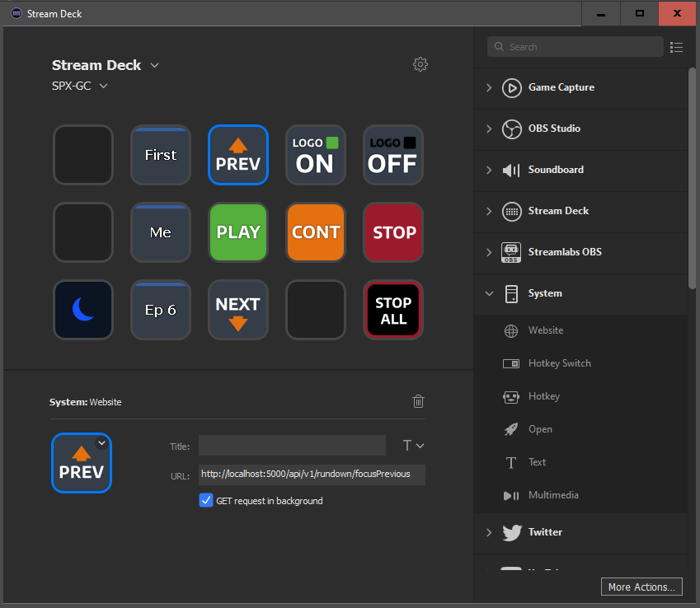Screen dimensions: 700x608
Task: Select the red STOP key
Action: tap(392, 232)
